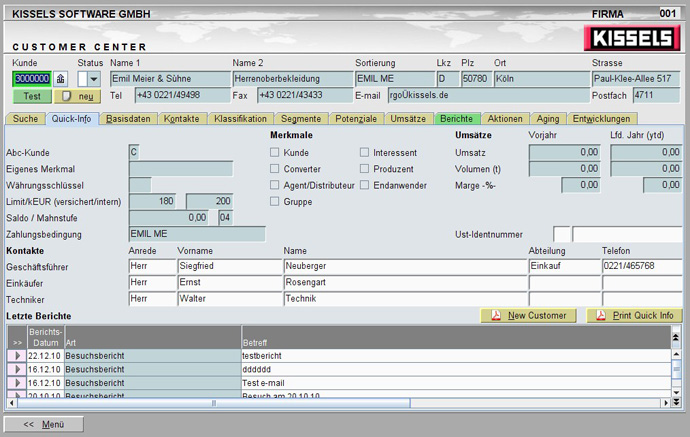Click the KISSELS logo
690x437 pixels.
pos(632,38)
